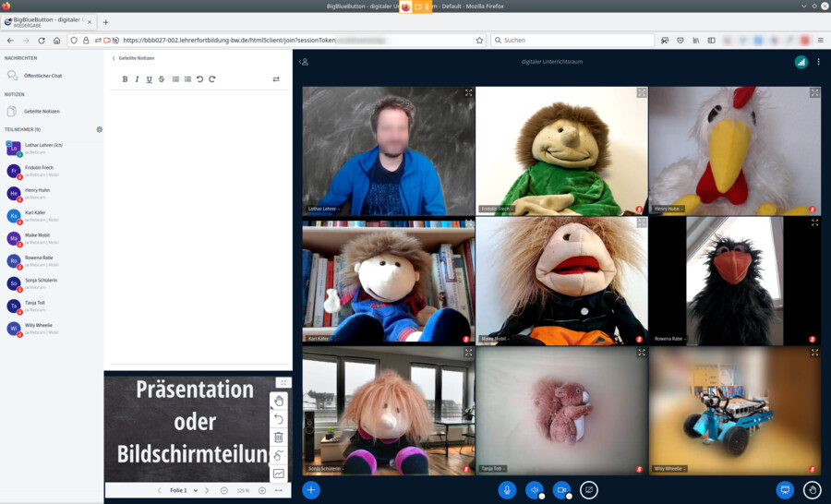Zoom in presentation with plus button
The image size is (831, 504).
coord(262,490)
